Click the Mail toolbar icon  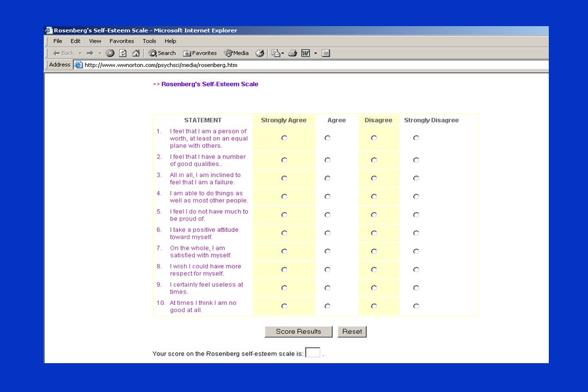coord(275,53)
